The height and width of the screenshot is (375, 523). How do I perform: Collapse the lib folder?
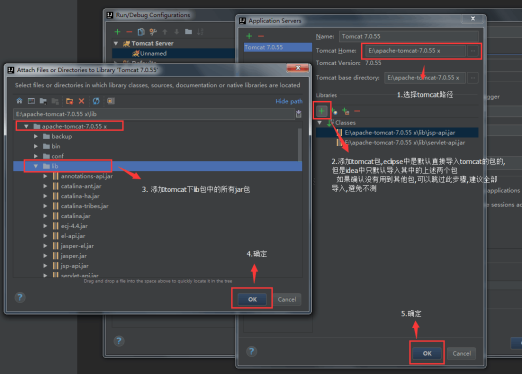point(36,166)
